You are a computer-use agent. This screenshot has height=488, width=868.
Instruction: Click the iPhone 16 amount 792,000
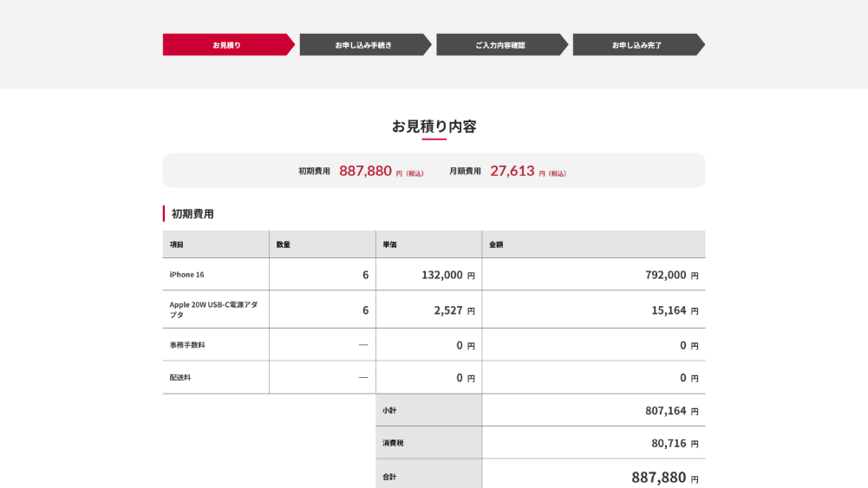pyautogui.click(x=665, y=275)
